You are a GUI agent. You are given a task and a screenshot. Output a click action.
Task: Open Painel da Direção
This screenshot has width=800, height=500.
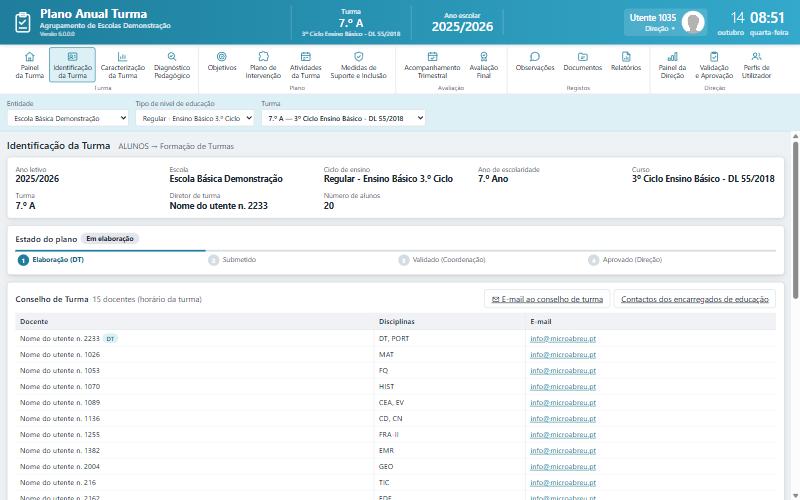coord(672,65)
